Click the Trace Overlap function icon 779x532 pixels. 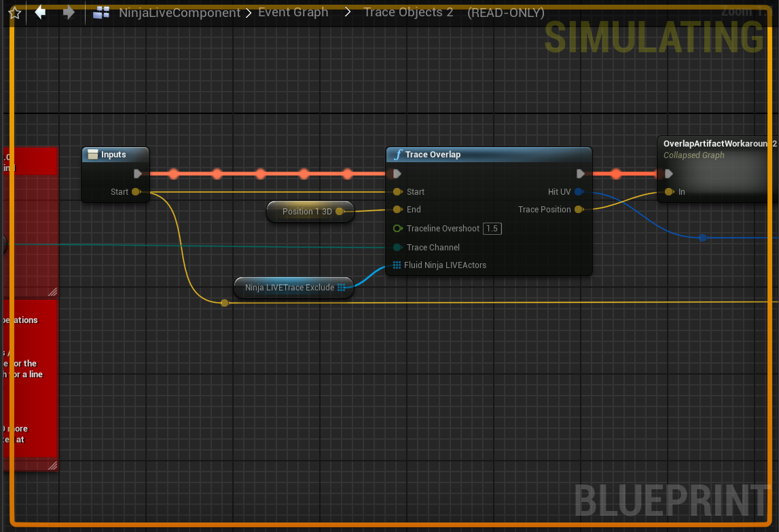point(397,155)
